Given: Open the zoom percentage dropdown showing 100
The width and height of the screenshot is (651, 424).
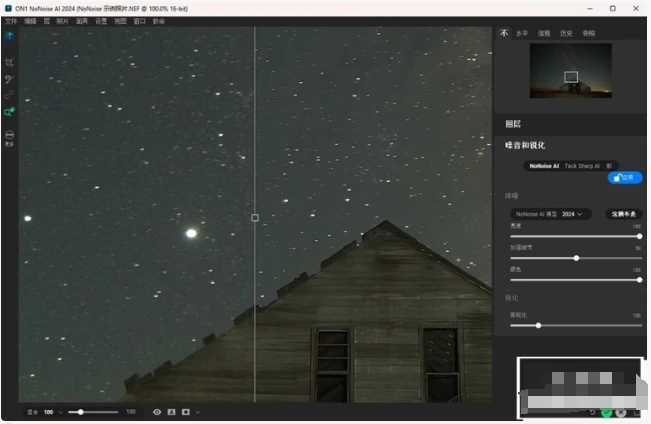Looking at the screenshot, I should click(x=53, y=412).
